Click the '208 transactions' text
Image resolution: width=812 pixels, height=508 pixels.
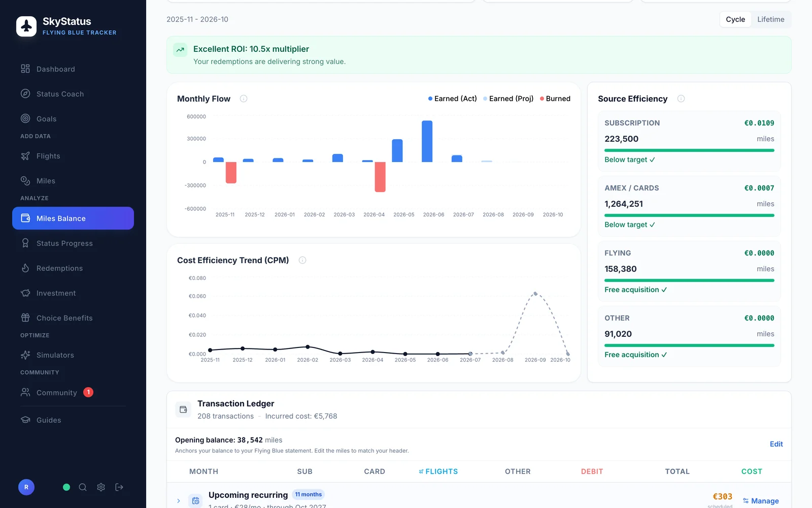coord(225,416)
